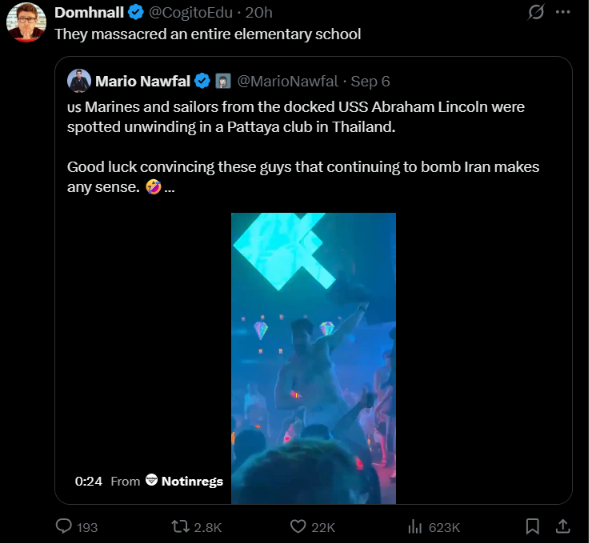Image resolution: width=589 pixels, height=543 pixels.
Task: Click the affiliate badge beside Mario Nawfal
Action: (x=223, y=81)
